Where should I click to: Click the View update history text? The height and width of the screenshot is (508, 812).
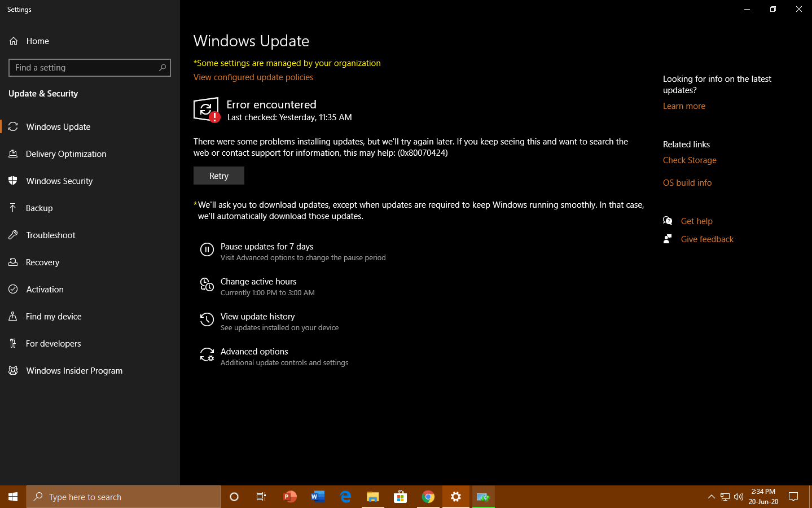coord(258,317)
